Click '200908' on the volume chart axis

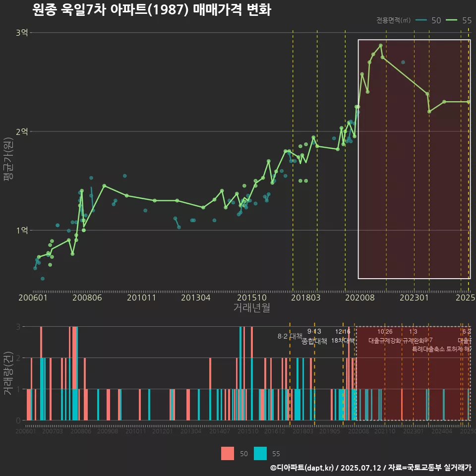(108, 431)
